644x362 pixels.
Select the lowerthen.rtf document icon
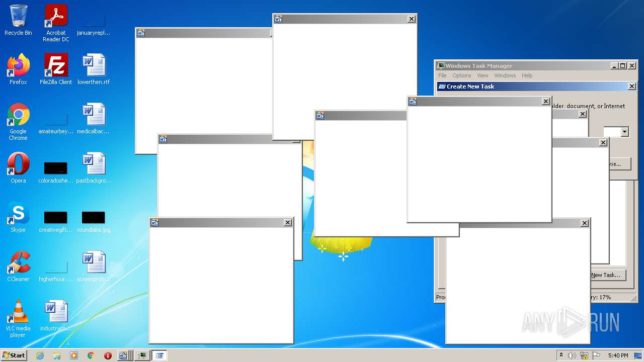point(94,69)
